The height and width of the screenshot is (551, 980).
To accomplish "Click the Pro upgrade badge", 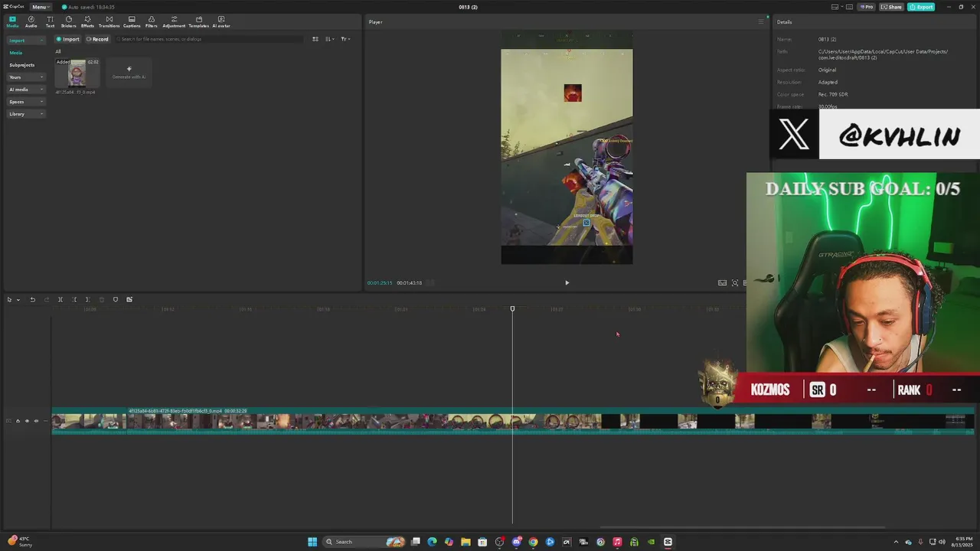I will [867, 7].
